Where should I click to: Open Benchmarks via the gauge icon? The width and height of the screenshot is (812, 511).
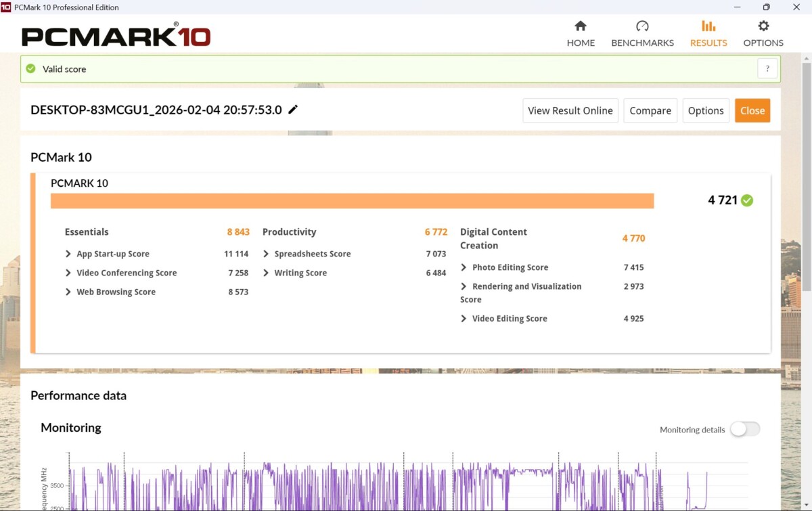pos(642,26)
